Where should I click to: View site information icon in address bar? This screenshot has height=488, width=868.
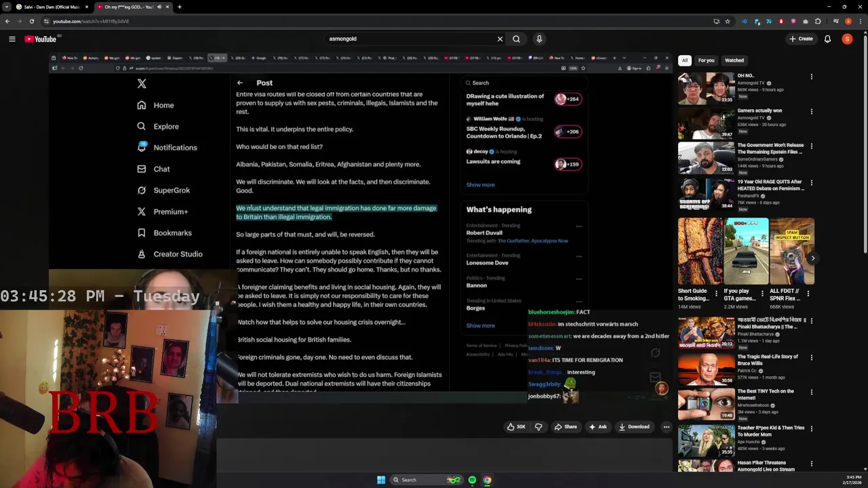coord(46,21)
